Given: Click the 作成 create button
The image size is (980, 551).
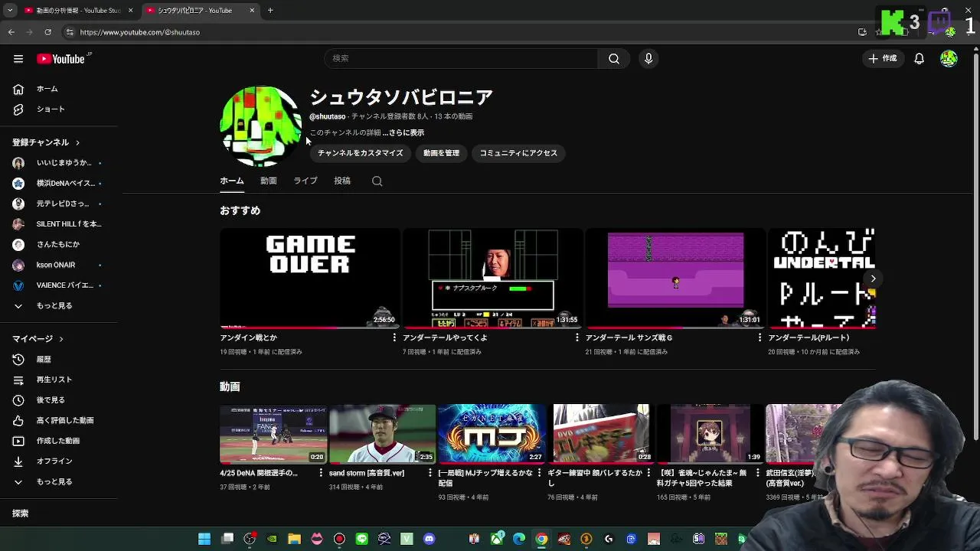Looking at the screenshot, I should pyautogui.click(x=882, y=59).
